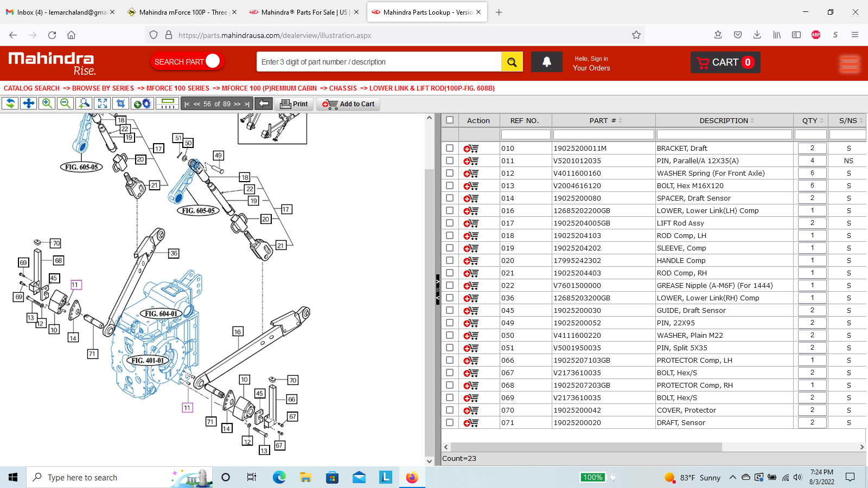
Task: Switch to Mahindra Parts For Sale tab
Action: (304, 12)
